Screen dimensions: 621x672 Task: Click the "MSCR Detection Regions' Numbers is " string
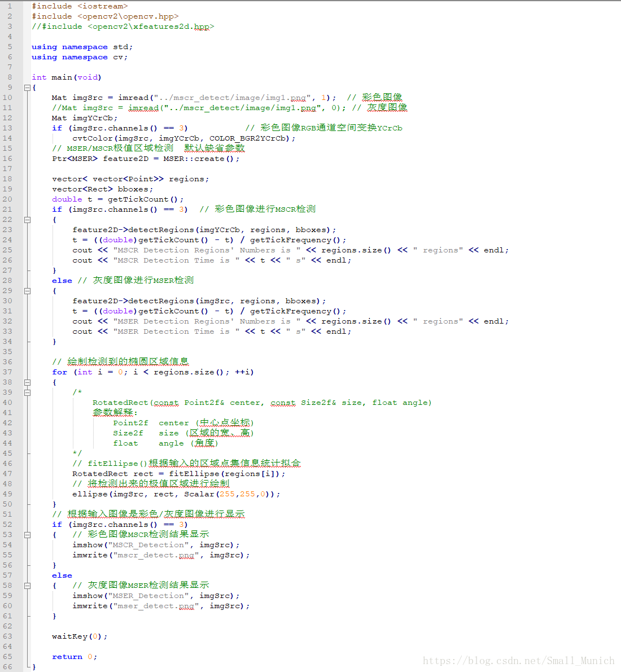point(207,250)
